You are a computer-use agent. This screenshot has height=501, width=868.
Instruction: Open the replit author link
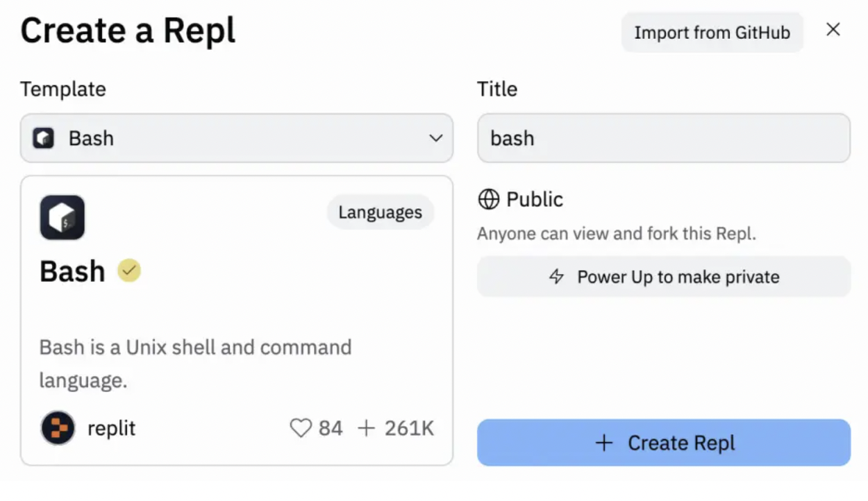coord(111,428)
